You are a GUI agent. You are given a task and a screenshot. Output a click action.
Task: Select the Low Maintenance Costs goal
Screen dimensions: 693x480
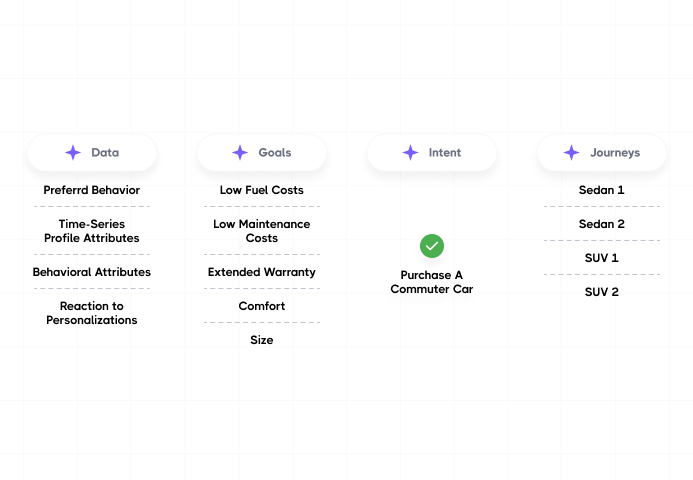click(262, 231)
